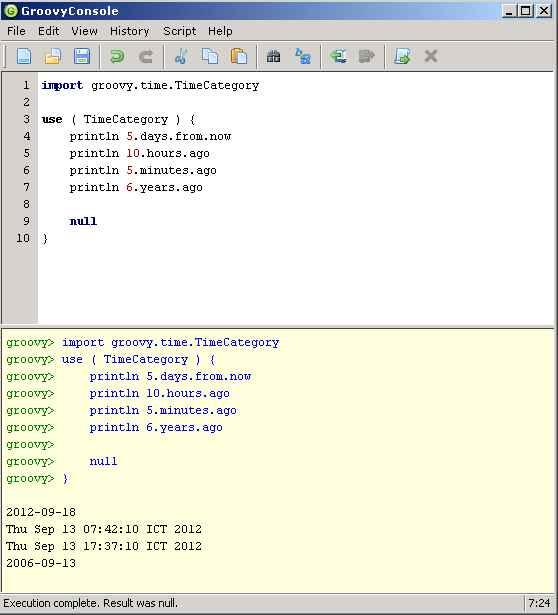Click the greyed Redo arrow icon
This screenshot has width=558, height=615.
146,56
